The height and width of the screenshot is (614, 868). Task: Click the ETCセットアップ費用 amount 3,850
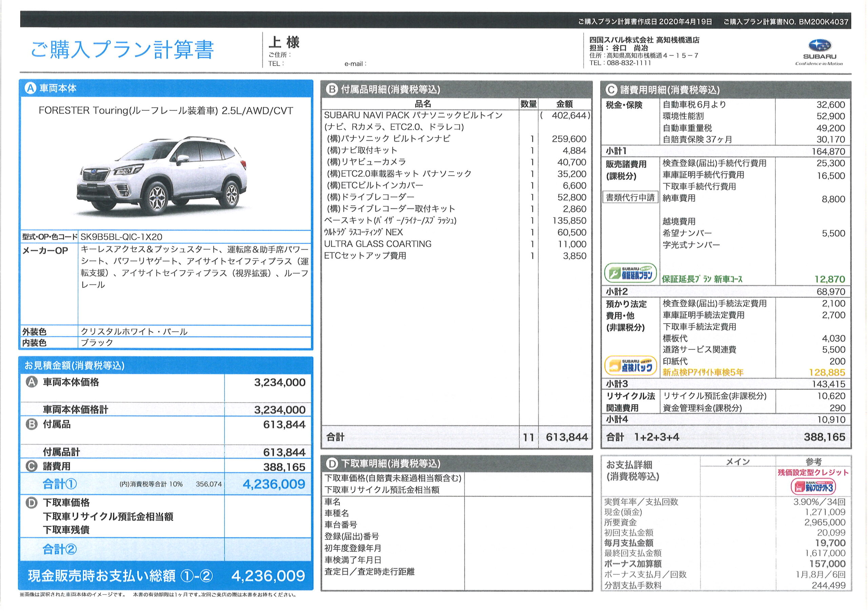[575, 256]
